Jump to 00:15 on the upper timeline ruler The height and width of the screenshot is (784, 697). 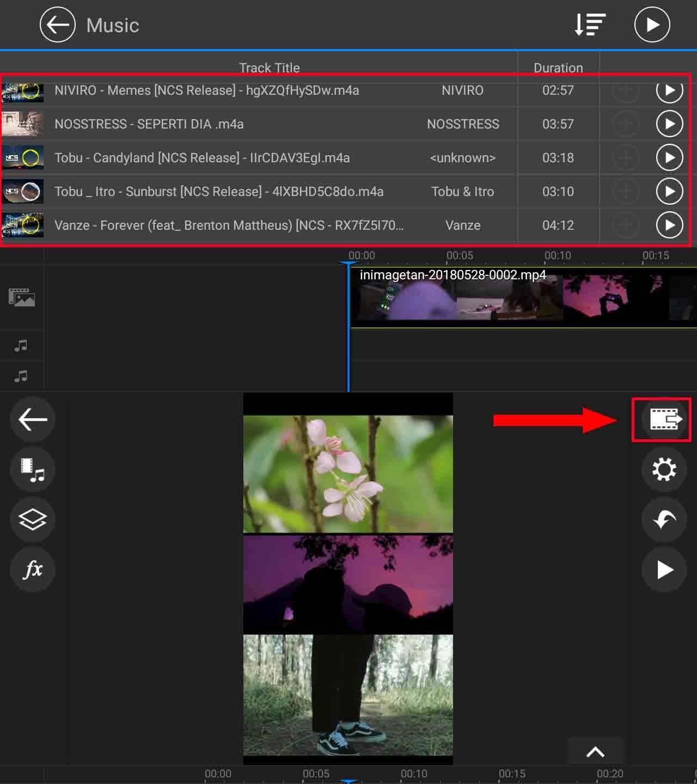click(656, 255)
